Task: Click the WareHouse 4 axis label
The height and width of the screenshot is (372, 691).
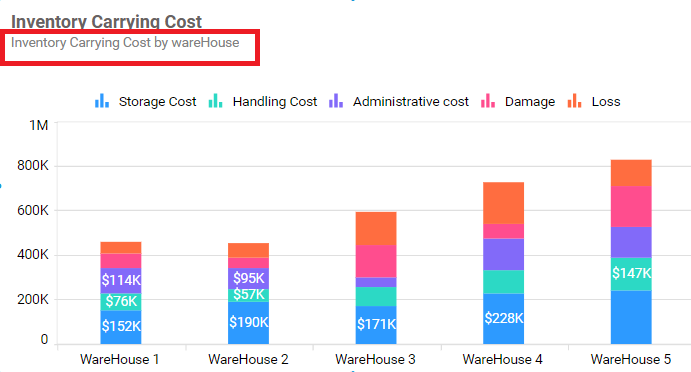Action: [502, 359]
